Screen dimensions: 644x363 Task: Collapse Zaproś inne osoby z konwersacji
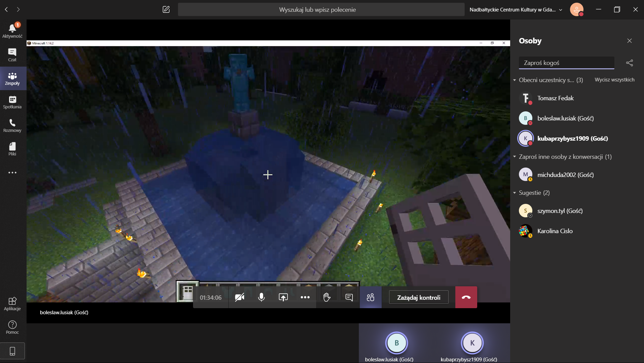(515, 157)
